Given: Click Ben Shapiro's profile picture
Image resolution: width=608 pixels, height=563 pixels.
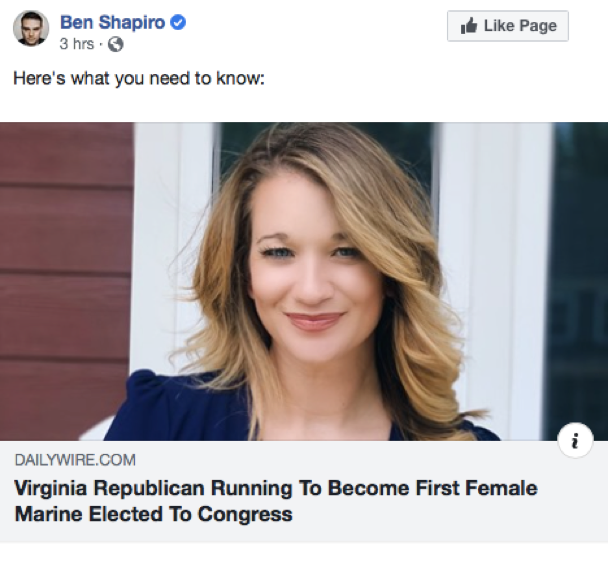Looking at the screenshot, I should (31, 29).
